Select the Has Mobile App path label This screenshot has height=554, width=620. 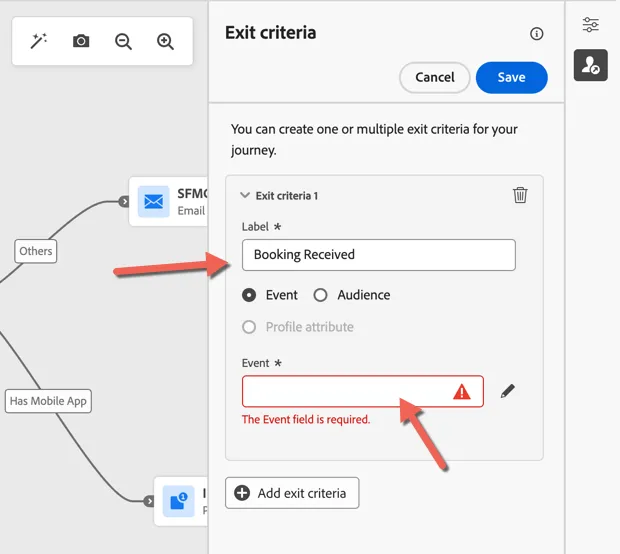click(x=48, y=401)
